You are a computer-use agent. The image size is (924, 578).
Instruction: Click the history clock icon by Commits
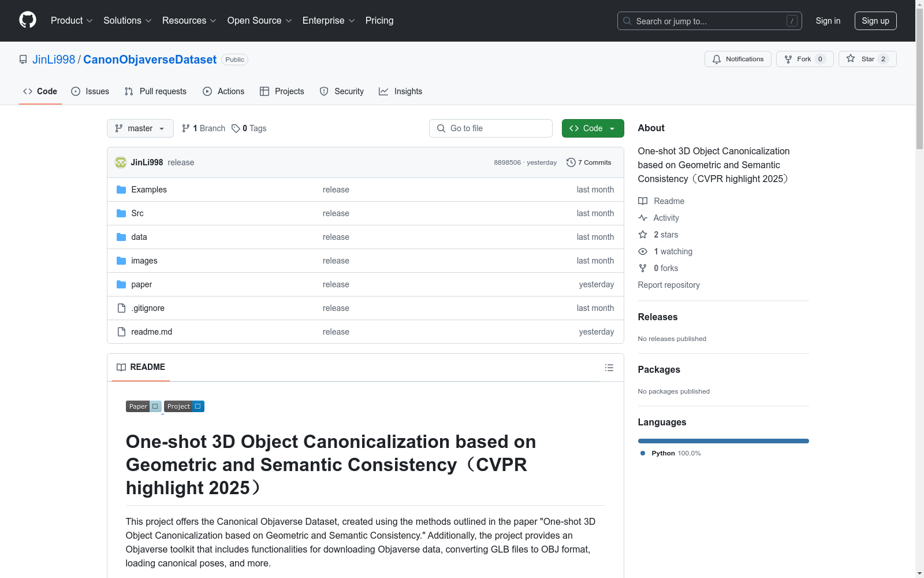click(x=571, y=162)
